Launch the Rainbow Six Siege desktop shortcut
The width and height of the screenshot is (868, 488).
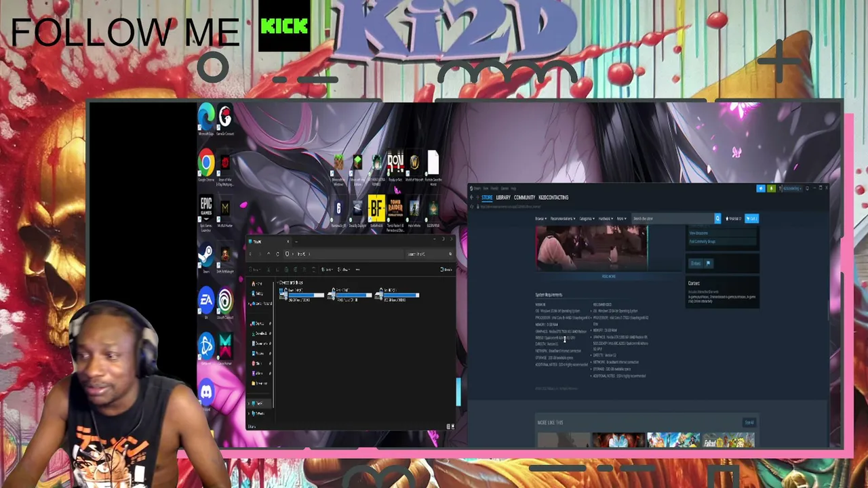[x=338, y=211]
